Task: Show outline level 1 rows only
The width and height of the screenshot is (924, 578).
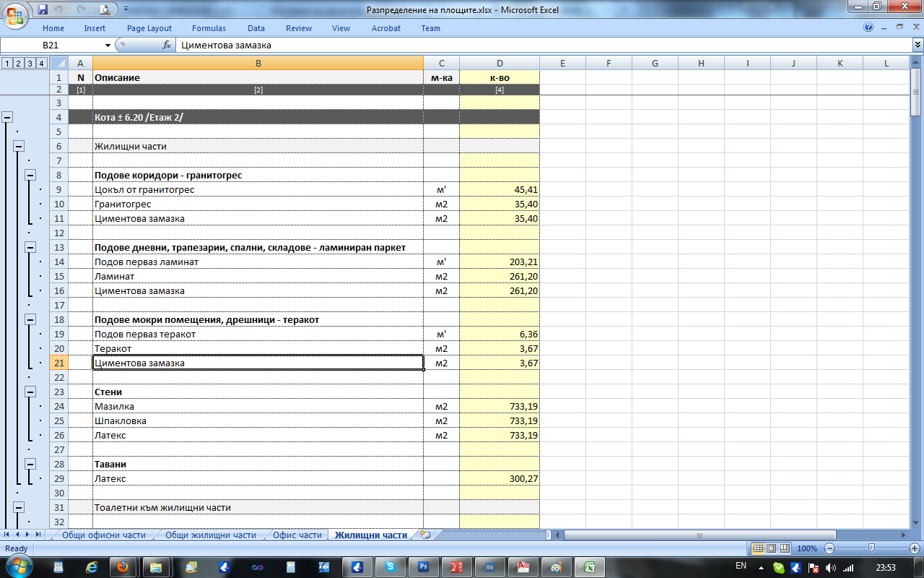Action: pos(6,63)
